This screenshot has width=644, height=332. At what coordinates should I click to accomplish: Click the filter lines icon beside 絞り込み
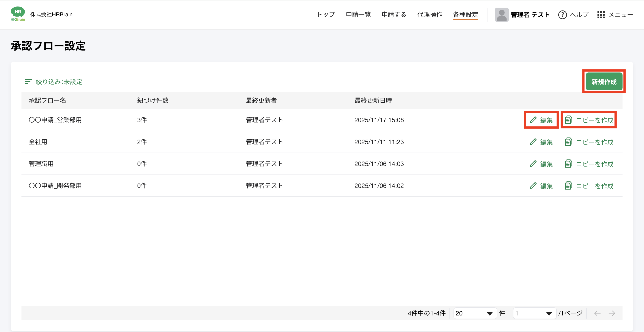[28, 82]
